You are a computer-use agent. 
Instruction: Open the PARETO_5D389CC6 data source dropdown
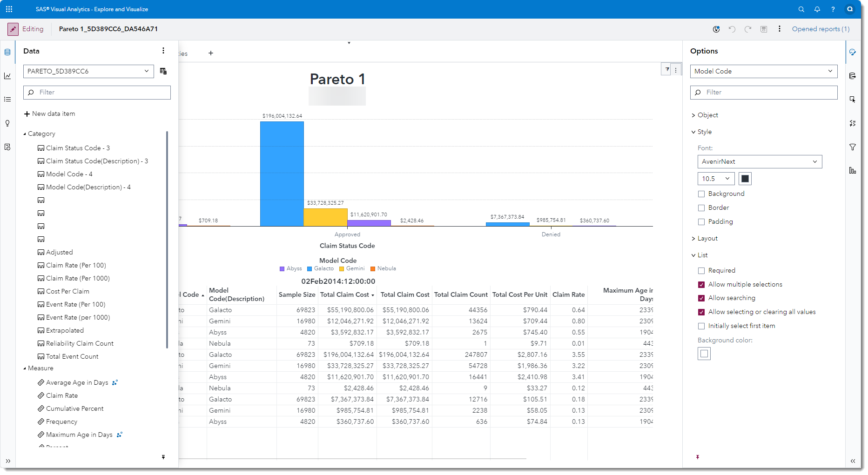(x=88, y=71)
